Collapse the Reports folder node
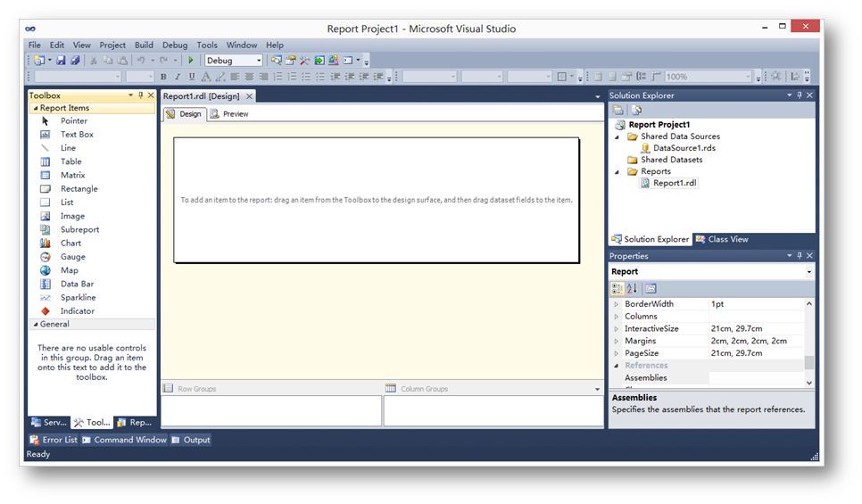Screen dimensions: 862x504 [617, 172]
